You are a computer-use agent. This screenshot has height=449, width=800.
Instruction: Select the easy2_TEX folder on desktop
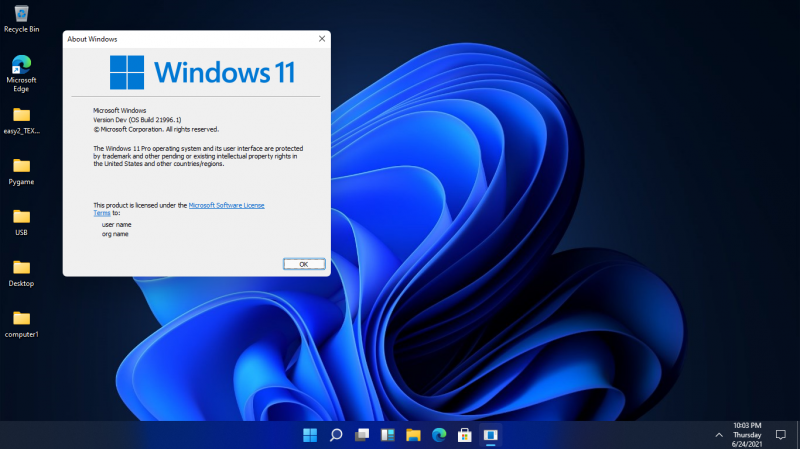click(21, 115)
